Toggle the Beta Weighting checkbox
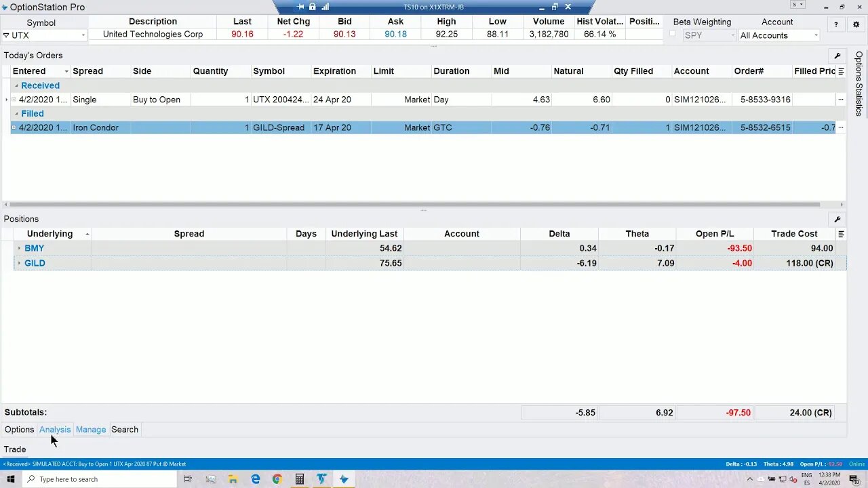This screenshot has width=868, height=488. pyautogui.click(x=673, y=34)
